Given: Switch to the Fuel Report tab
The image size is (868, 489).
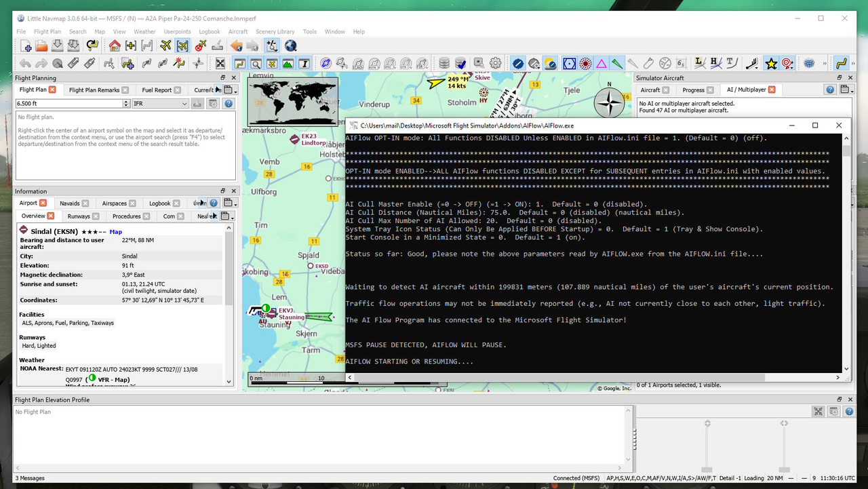Looking at the screenshot, I should [157, 90].
